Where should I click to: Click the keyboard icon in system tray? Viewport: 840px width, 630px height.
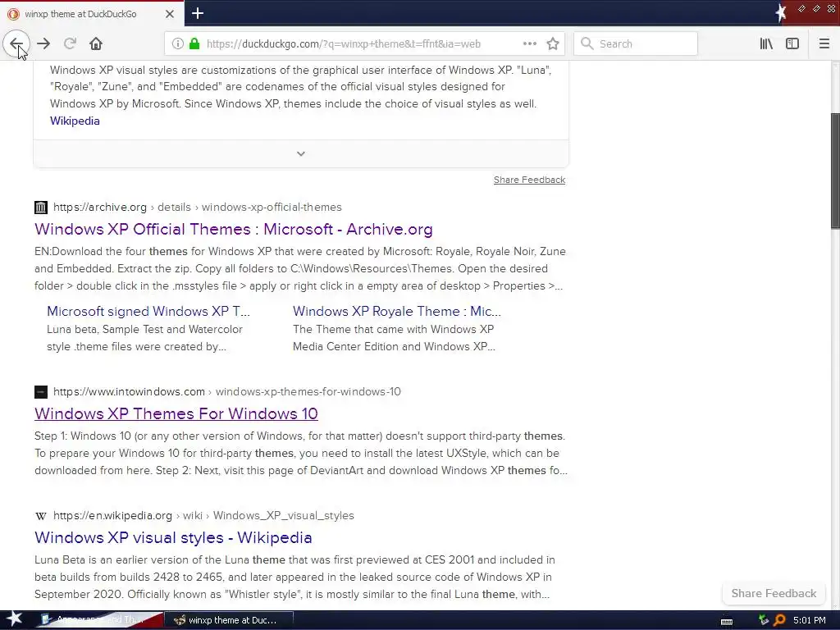[x=727, y=621]
